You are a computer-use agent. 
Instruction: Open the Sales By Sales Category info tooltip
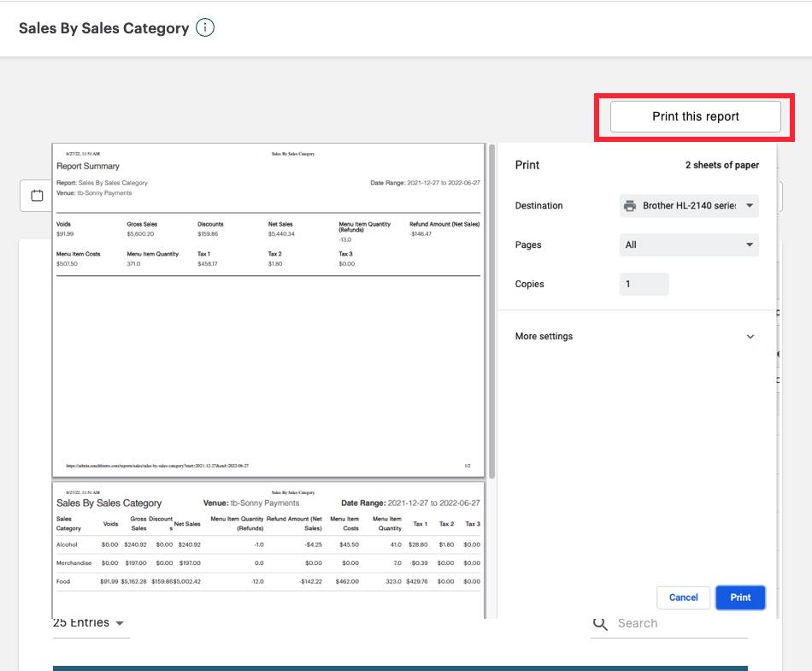coord(203,28)
